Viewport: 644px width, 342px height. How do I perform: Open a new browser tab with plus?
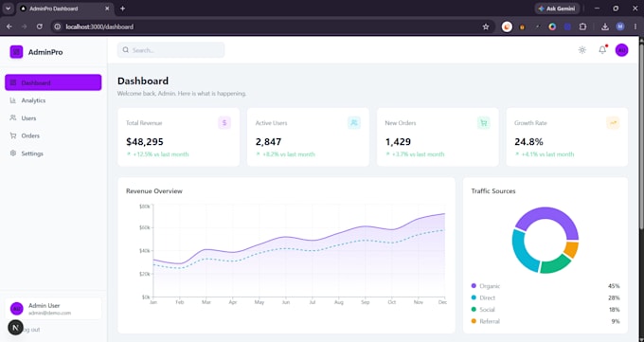tap(122, 9)
